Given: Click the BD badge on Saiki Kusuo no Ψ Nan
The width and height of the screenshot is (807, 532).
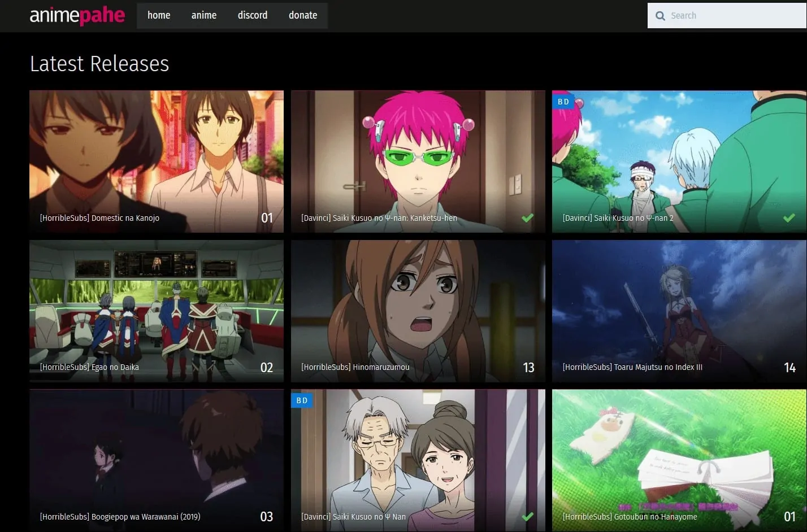Looking at the screenshot, I should click(301, 400).
